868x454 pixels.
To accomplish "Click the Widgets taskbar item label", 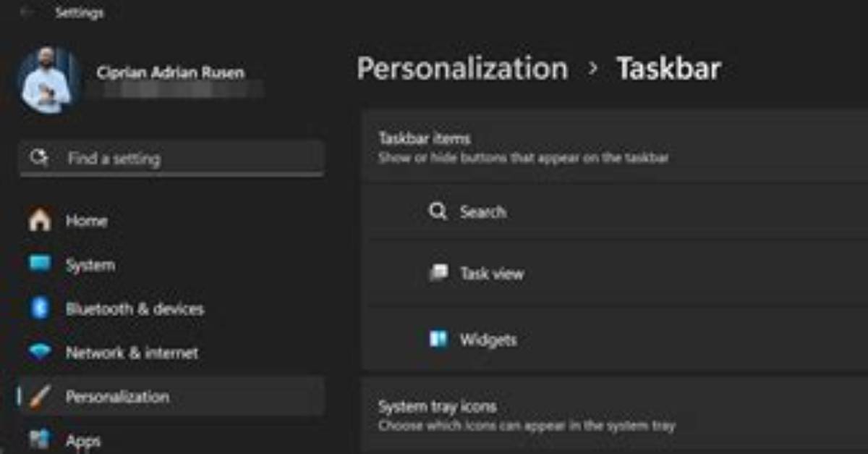I will [488, 340].
